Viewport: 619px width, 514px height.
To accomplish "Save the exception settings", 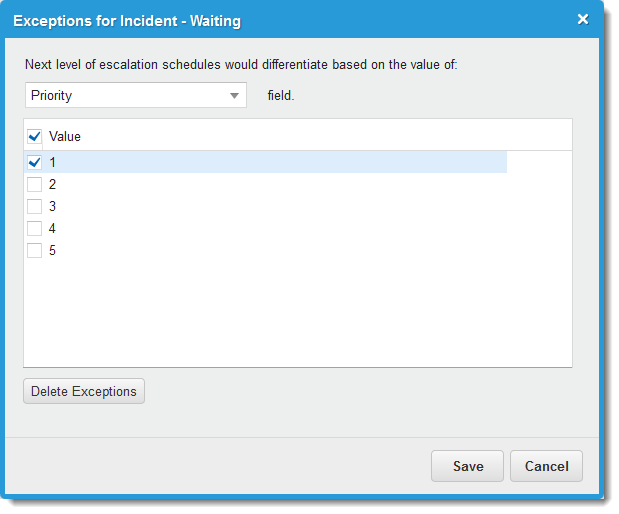I will pos(468,466).
